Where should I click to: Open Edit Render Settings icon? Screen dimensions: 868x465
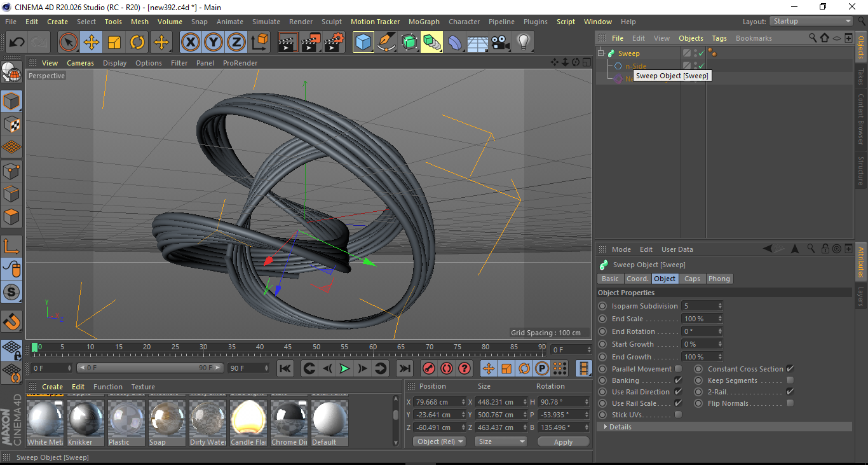[x=334, y=43]
